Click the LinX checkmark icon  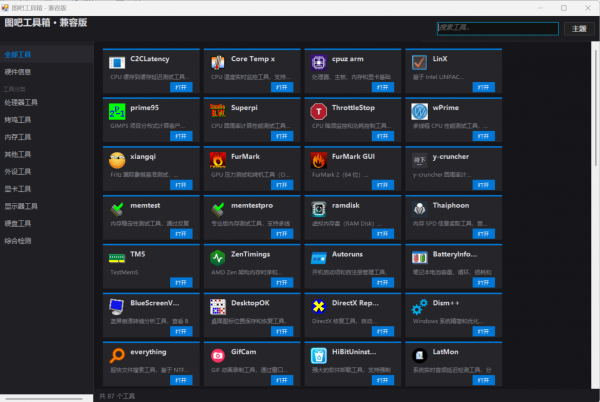419,62
